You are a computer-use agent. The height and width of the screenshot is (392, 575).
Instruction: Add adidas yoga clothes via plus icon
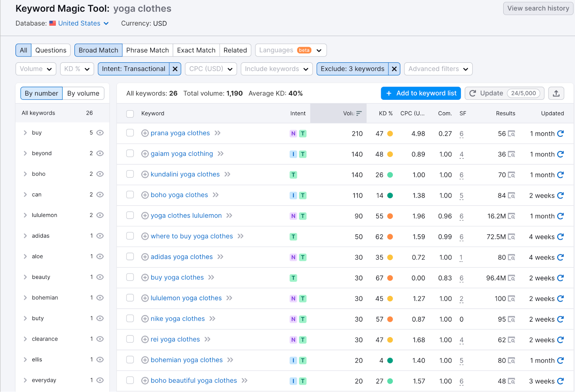coord(145,257)
